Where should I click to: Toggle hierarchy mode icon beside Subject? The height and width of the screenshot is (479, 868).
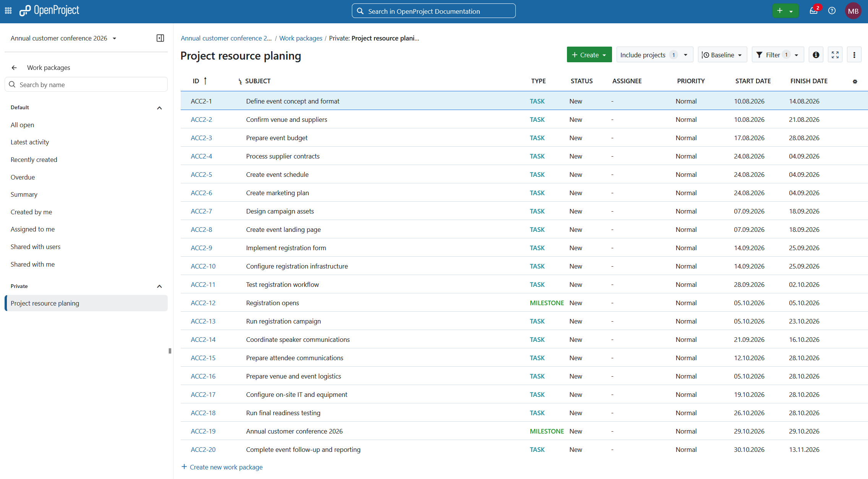[x=240, y=81]
